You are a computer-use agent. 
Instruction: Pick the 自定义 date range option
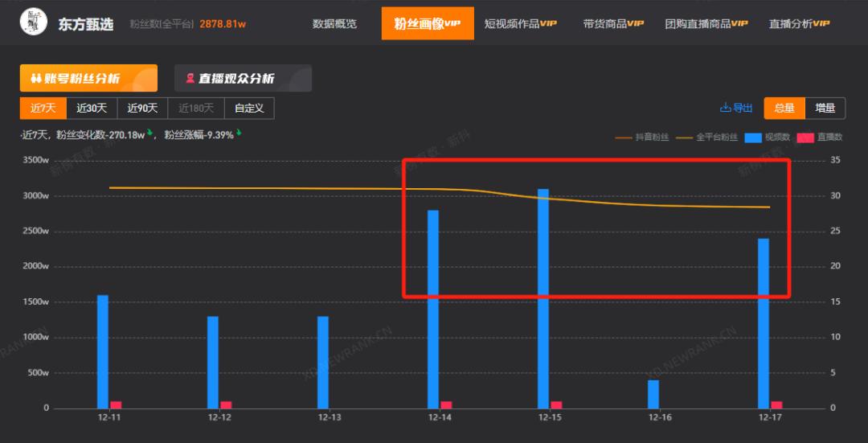coord(249,108)
